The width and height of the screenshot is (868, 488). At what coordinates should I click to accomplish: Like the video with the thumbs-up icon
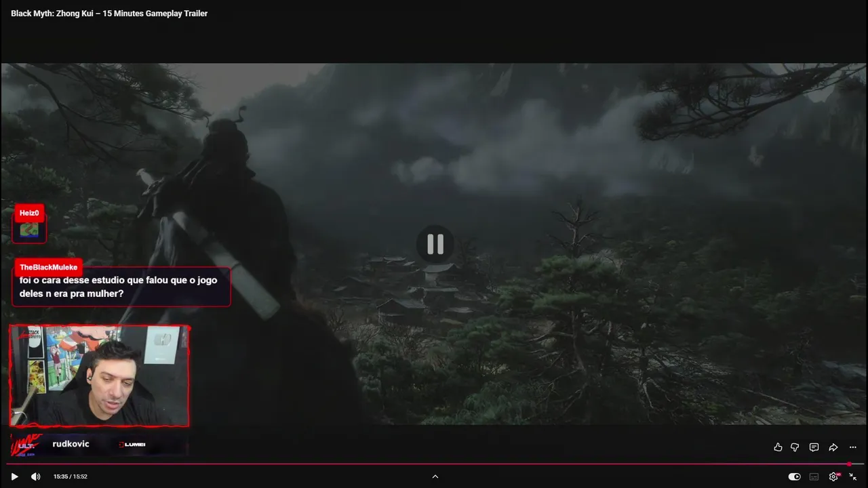778,447
